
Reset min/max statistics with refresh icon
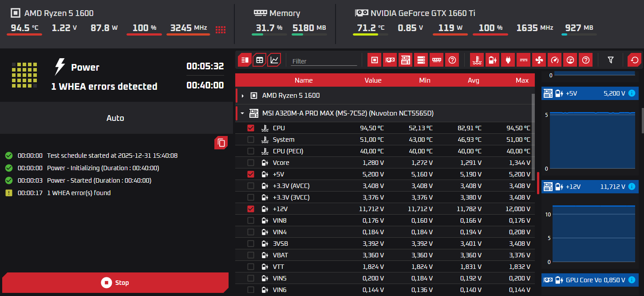[x=635, y=60]
